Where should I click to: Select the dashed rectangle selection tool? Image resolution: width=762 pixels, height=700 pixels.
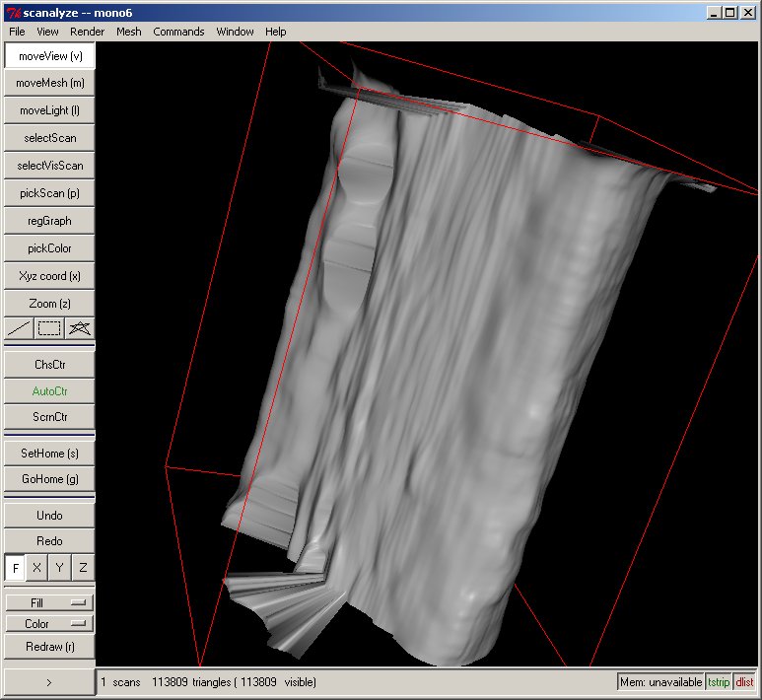click(x=49, y=328)
